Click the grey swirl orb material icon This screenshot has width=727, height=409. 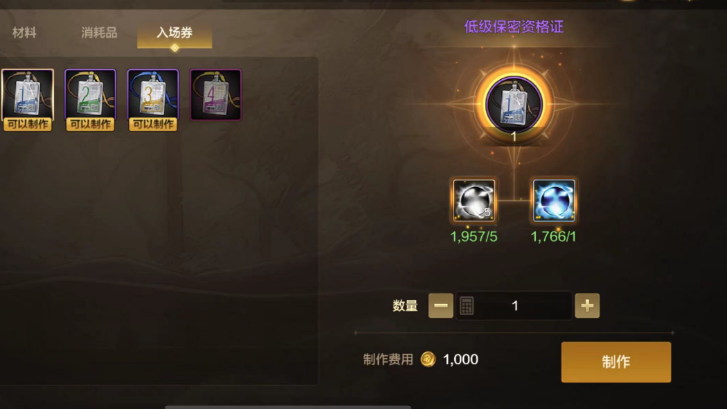[x=474, y=200]
